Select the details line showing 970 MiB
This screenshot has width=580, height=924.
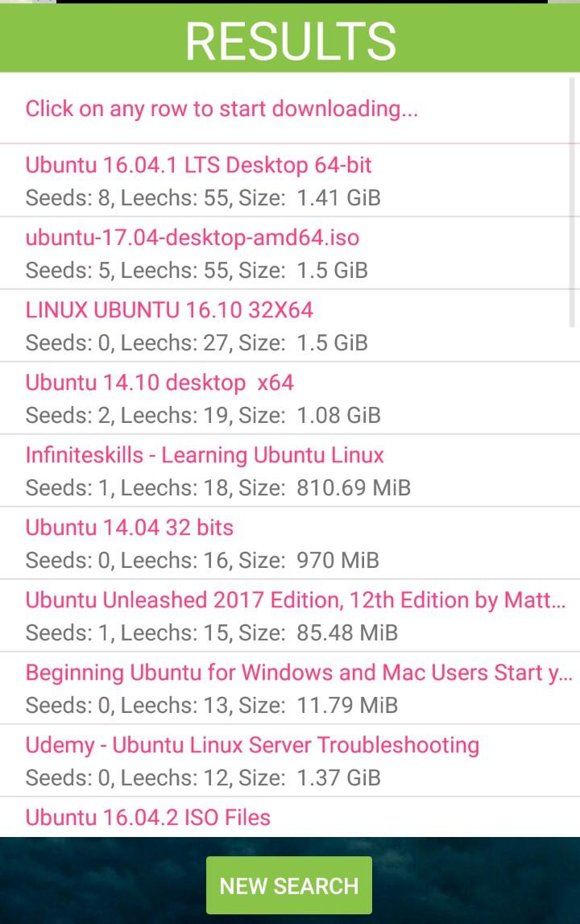click(202, 561)
